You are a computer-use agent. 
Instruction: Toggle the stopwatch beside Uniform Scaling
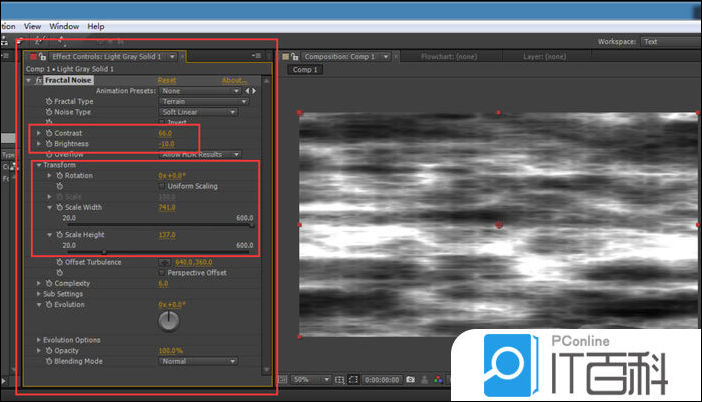60,186
